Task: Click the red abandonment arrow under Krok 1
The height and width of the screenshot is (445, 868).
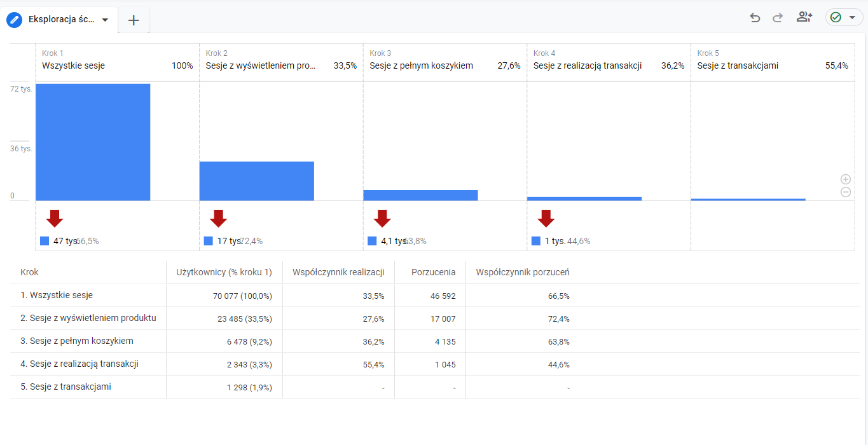Action: 54,219
